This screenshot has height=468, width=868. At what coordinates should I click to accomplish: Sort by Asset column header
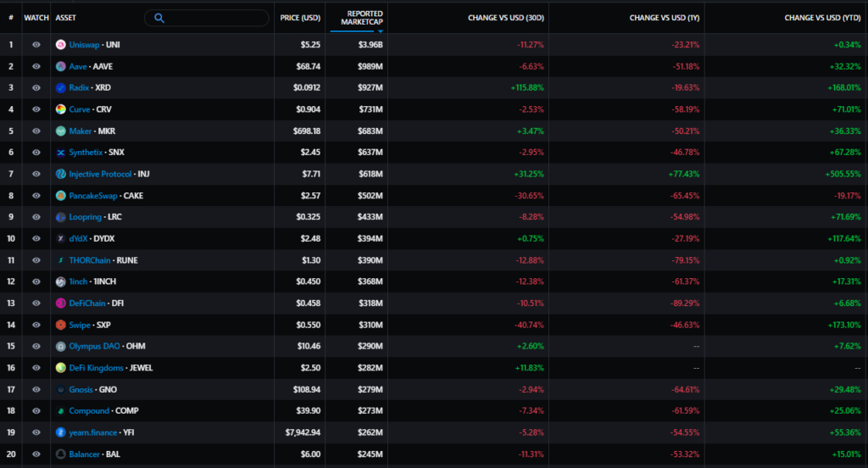point(66,18)
